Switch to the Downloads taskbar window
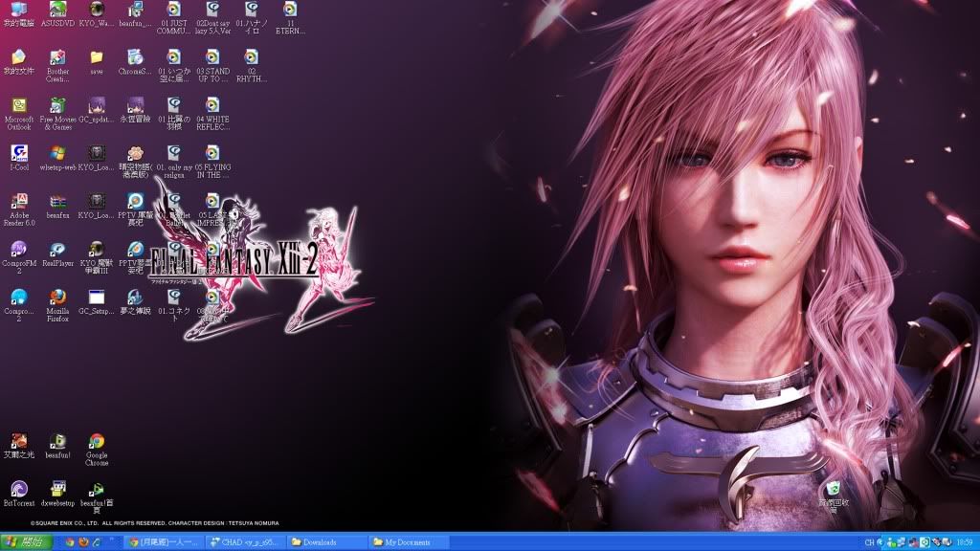Image resolution: width=980 pixels, height=551 pixels. click(327, 542)
